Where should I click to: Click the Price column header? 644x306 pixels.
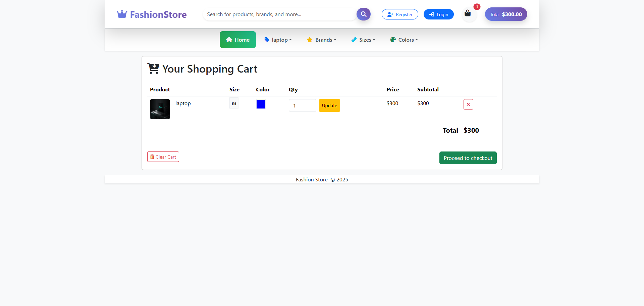393,90
